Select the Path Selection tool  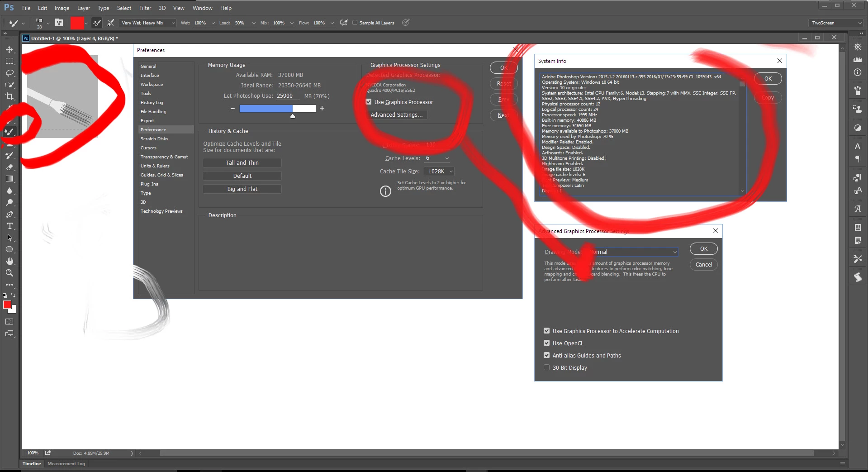point(9,238)
